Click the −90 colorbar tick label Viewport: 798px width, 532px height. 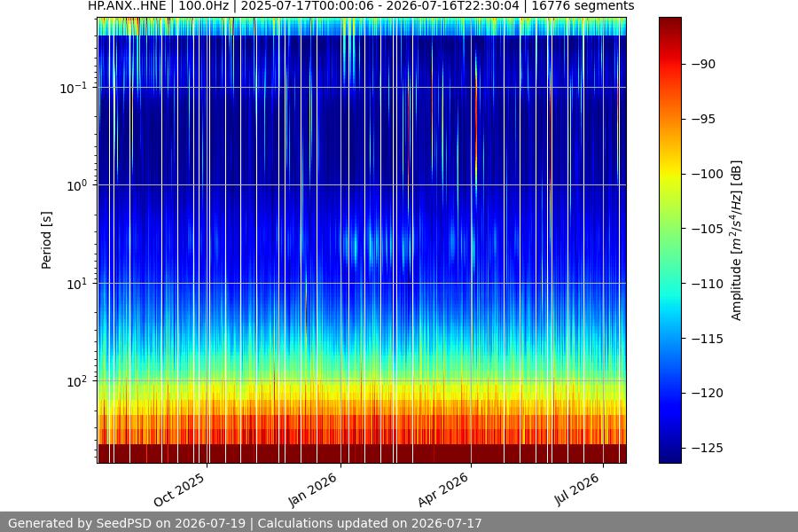click(x=703, y=64)
